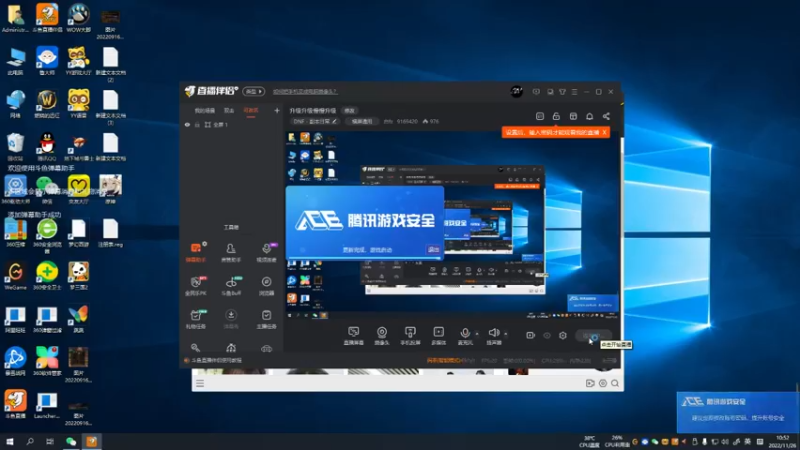Click the pill button beside the DNF category
Image resolution: width=800 pixels, height=450 pixels.
point(362,121)
